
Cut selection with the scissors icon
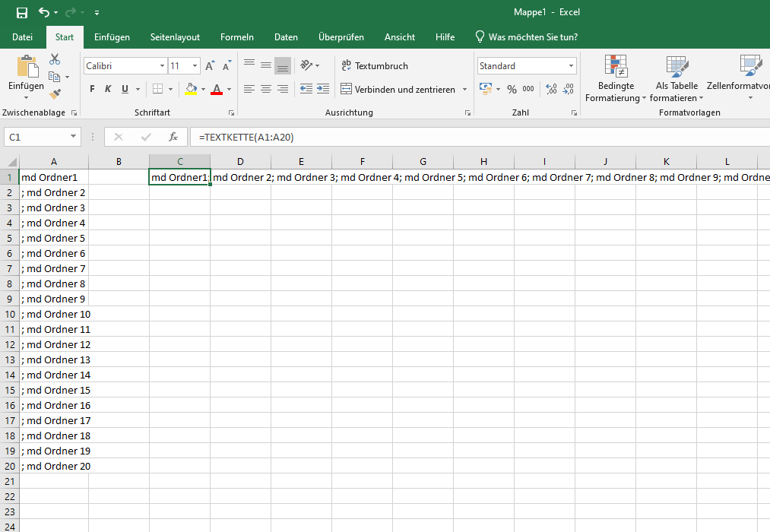pyautogui.click(x=55, y=59)
